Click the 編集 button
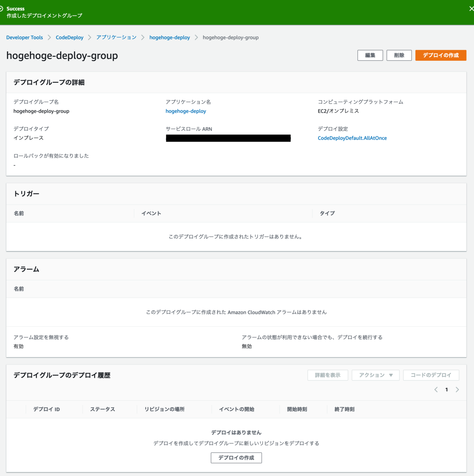This screenshot has width=474, height=476. click(370, 55)
